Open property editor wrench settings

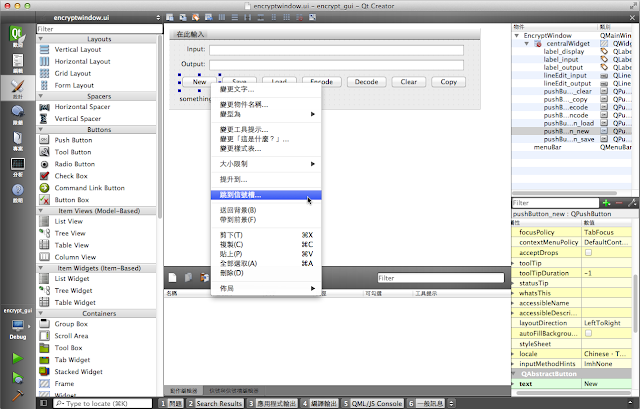(x=632, y=203)
